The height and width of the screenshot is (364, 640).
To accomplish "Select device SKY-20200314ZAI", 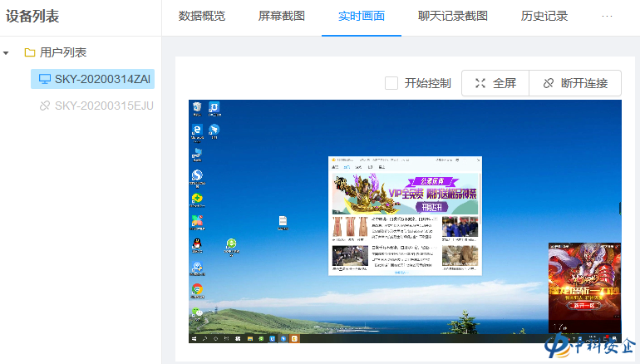I will [91, 79].
